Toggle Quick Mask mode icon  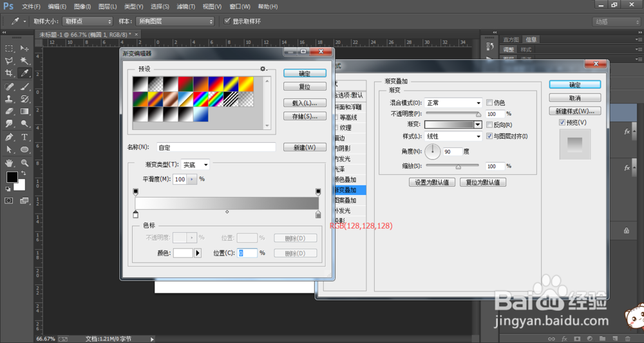pos(9,201)
